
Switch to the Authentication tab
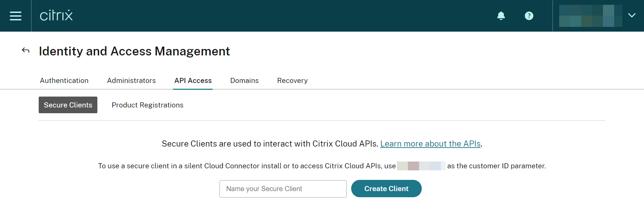point(64,81)
